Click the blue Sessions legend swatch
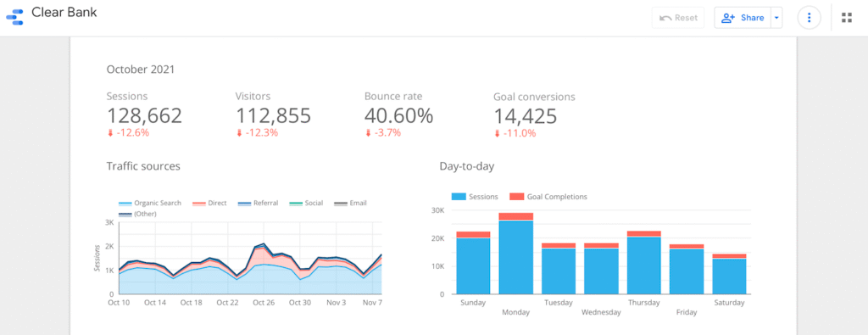This screenshot has height=335, width=868. pyautogui.click(x=459, y=197)
